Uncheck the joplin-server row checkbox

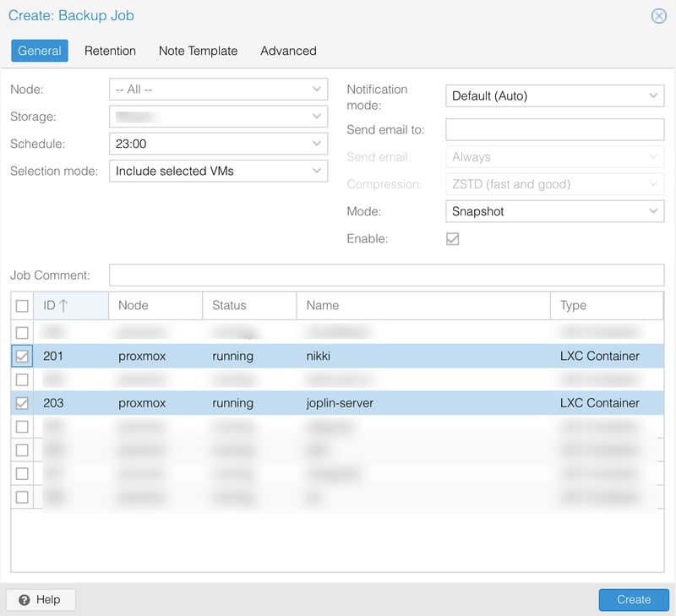(x=22, y=404)
